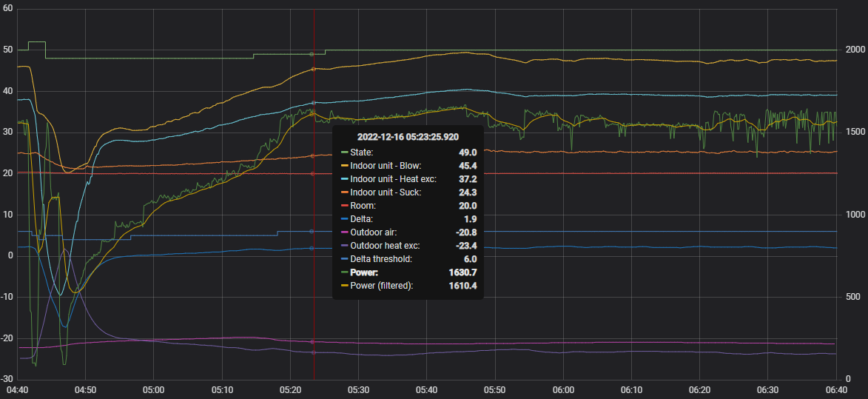
Task: Click the 04:50 time axis label
Action: [x=85, y=389]
